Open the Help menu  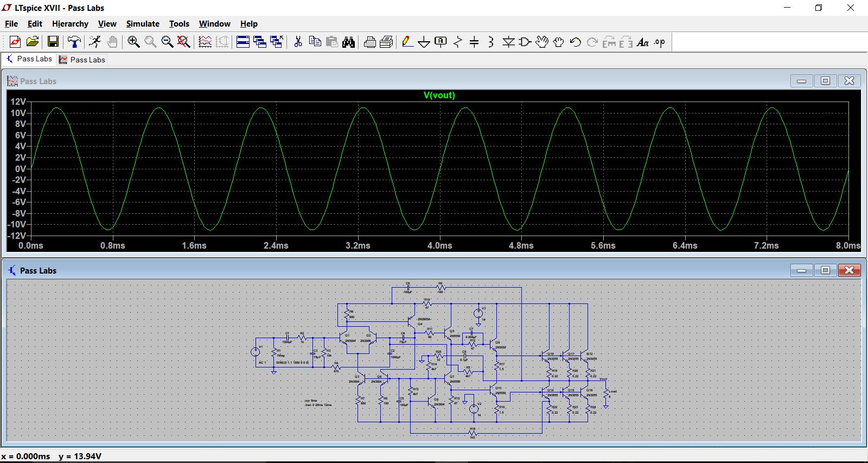(249, 24)
